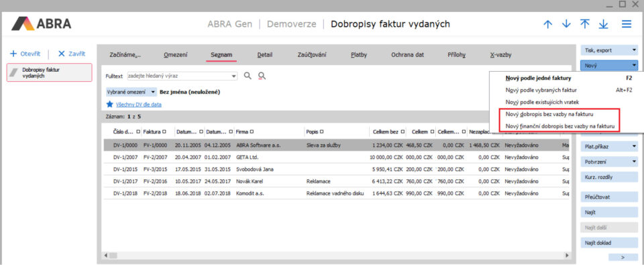Select row DV-1/2015

tap(337, 169)
